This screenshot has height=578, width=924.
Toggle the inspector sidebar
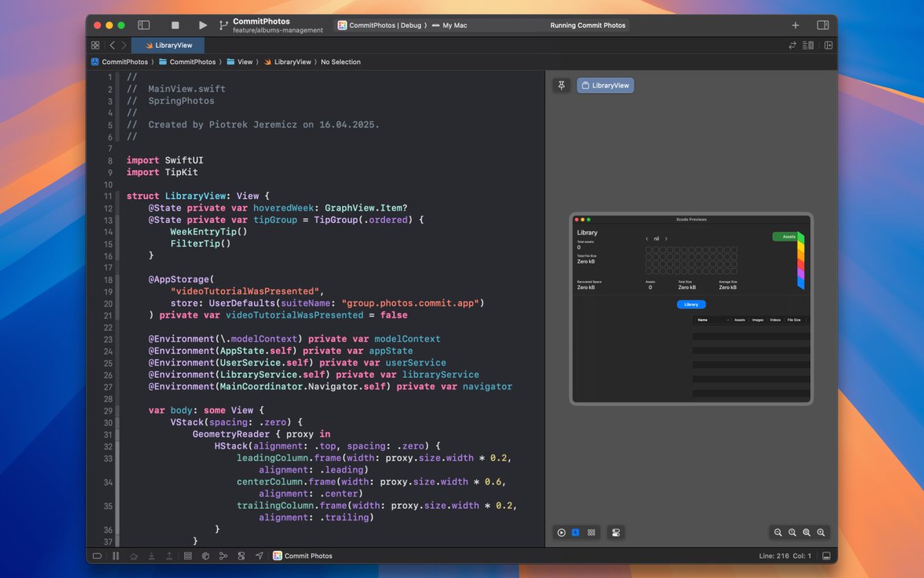click(x=823, y=25)
